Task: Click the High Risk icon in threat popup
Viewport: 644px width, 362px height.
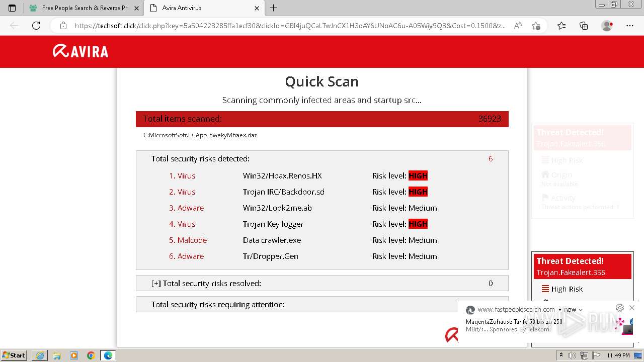Action: 545,289
